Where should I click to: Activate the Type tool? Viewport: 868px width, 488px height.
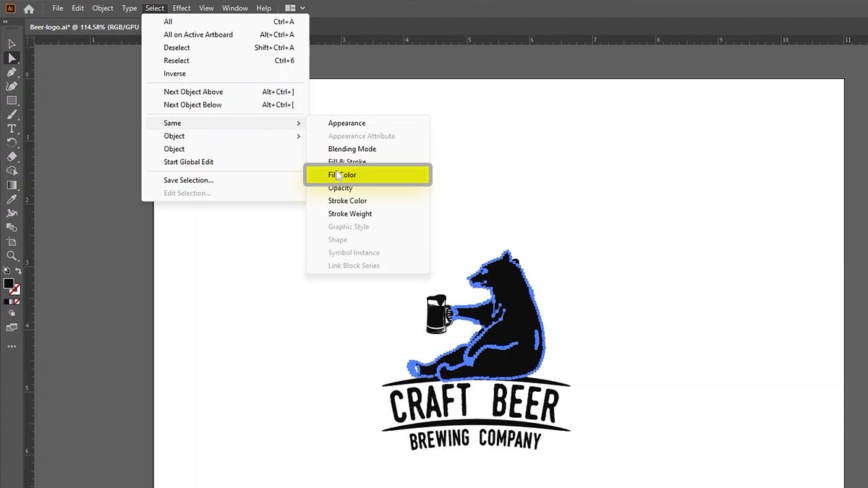(x=12, y=128)
